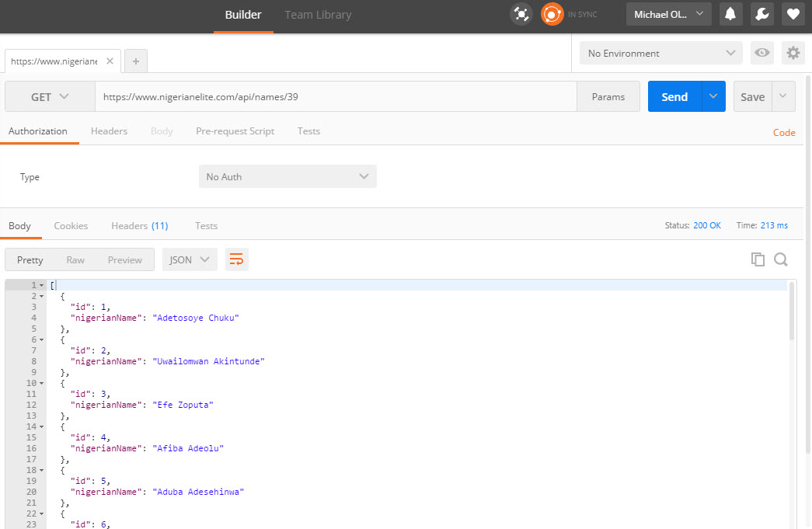Open the notifications bell
Image resolution: width=812 pixels, height=529 pixels.
click(730, 13)
